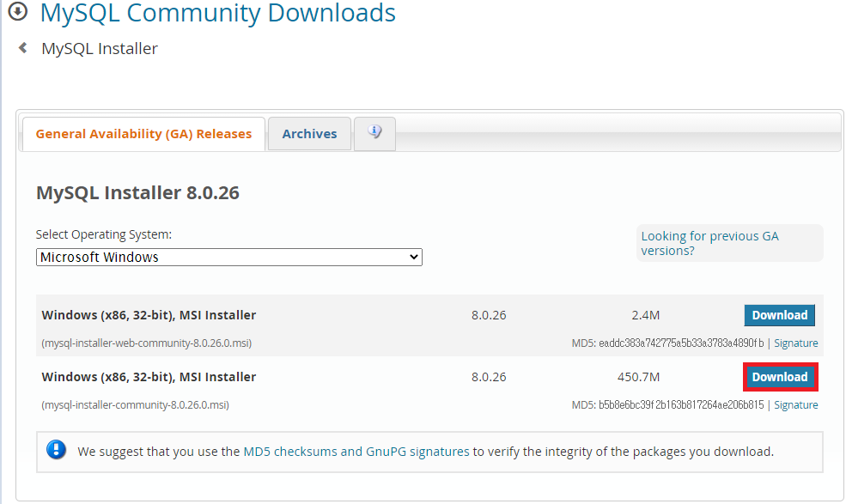The image size is (846, 504).
Task: Open MD5 checksums and GnuPG signatures link
Action: (x=356, y=451)
